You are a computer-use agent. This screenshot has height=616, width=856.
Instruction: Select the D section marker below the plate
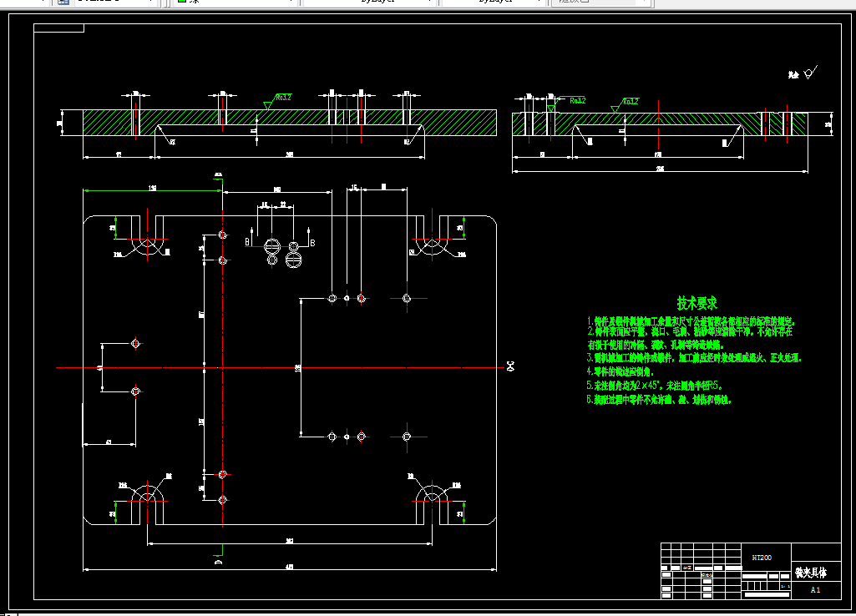[218, 562]
